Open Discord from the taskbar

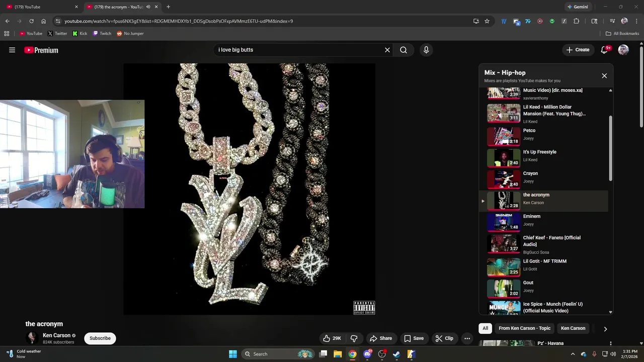coord(367,354)
